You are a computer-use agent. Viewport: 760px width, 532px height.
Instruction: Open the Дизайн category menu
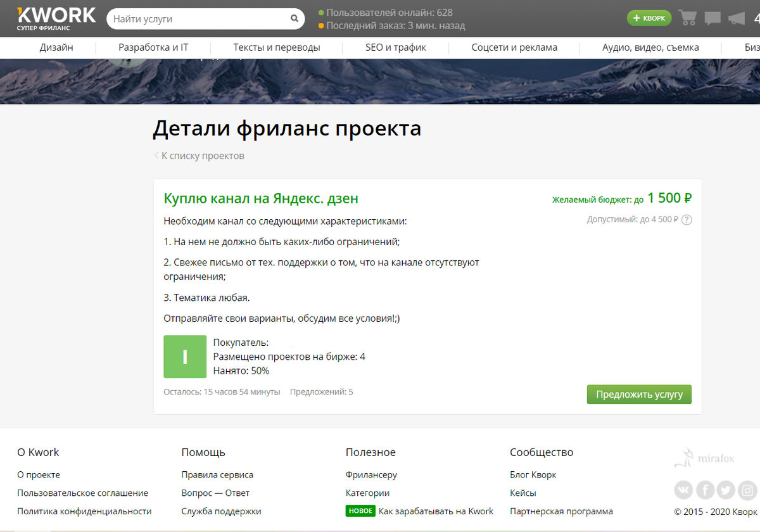pyautogui.click(x=56, y=47)
